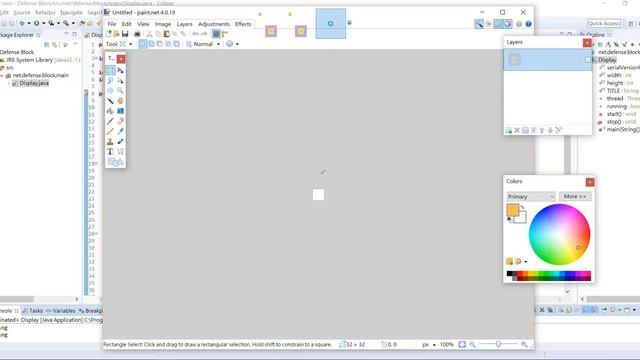Select the Clone Stamp tool
Screen dimensions: 640x360
pos(110,142)
